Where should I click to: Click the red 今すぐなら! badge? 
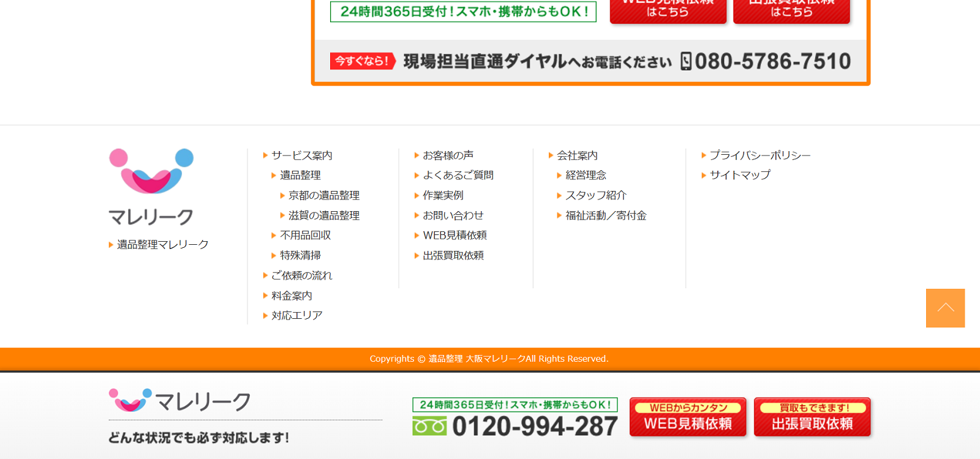point(362,61)
